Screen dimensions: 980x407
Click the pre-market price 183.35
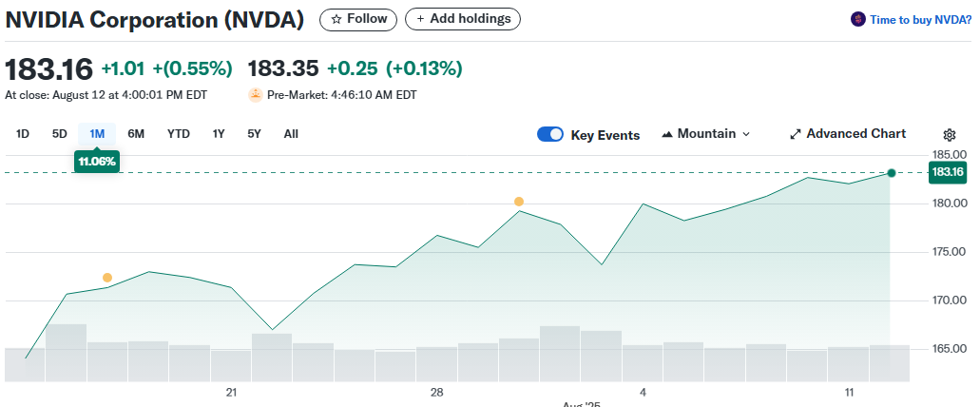284,68
